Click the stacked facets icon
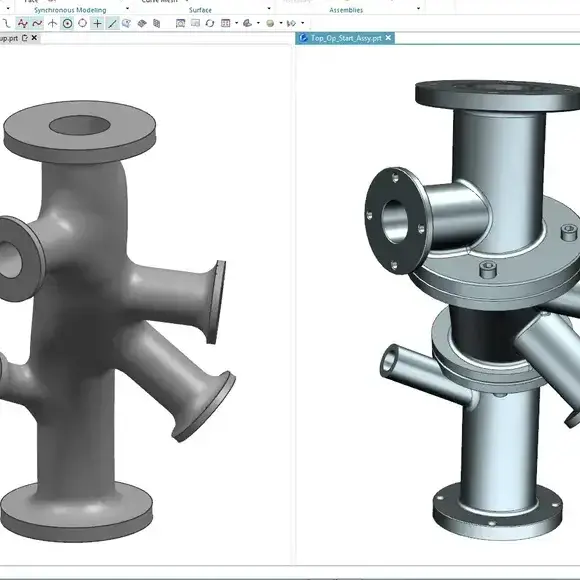Screen dimensions: 580x580 point(157,24)
